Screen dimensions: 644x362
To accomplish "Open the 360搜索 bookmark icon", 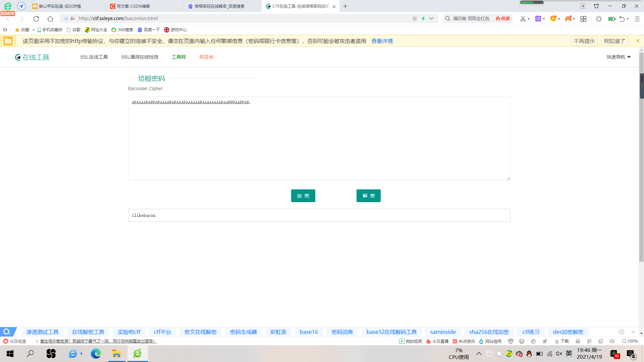I will 113,30.
